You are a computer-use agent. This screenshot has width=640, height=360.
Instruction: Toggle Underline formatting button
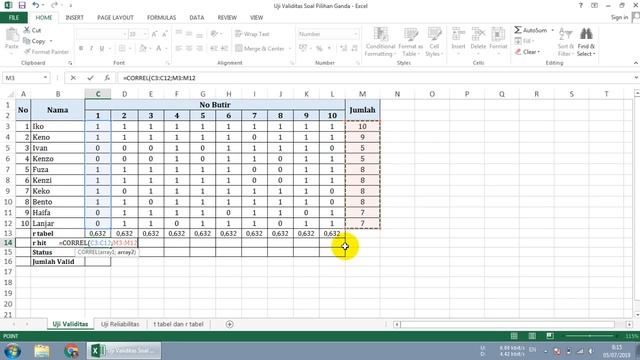tap(102, 49)
